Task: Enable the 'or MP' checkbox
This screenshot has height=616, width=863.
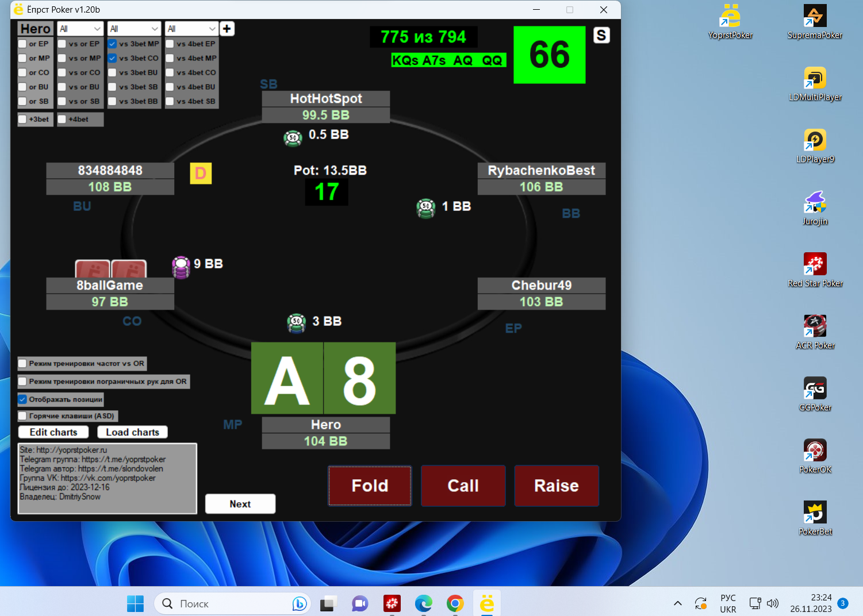Action: click(x=22, y=58)
